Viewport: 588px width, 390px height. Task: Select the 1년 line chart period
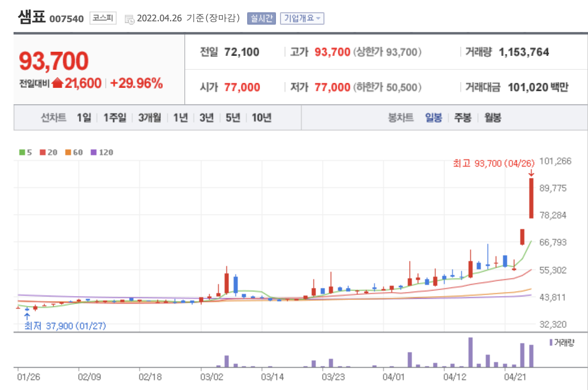click(180, 118)
